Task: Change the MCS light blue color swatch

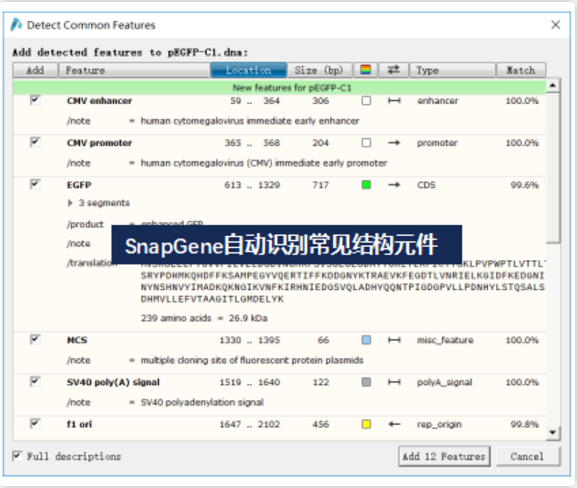Action: (x=366, y=340)
